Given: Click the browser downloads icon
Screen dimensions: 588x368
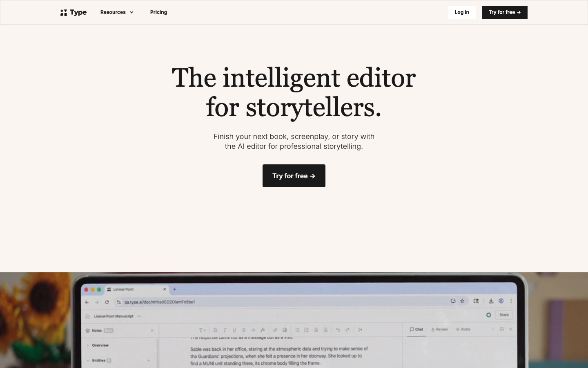Looking at the screenshot, I should pos(491,301).
